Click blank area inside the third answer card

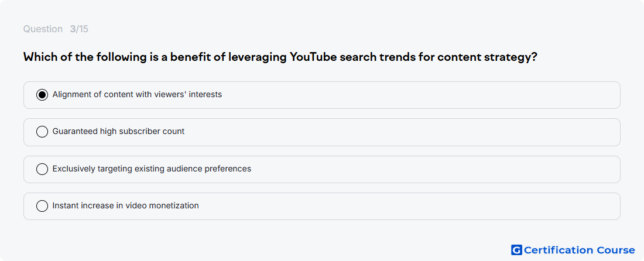tap(411, 169)
